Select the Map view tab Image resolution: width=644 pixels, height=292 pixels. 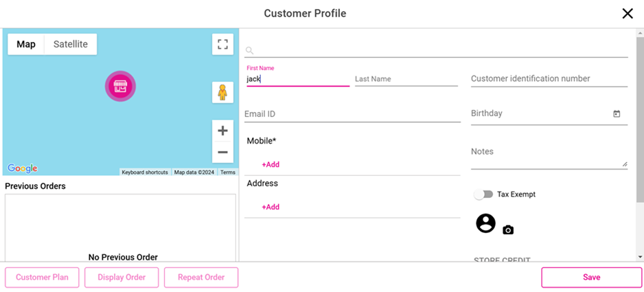pyautogui.click(x=26, y=44)
